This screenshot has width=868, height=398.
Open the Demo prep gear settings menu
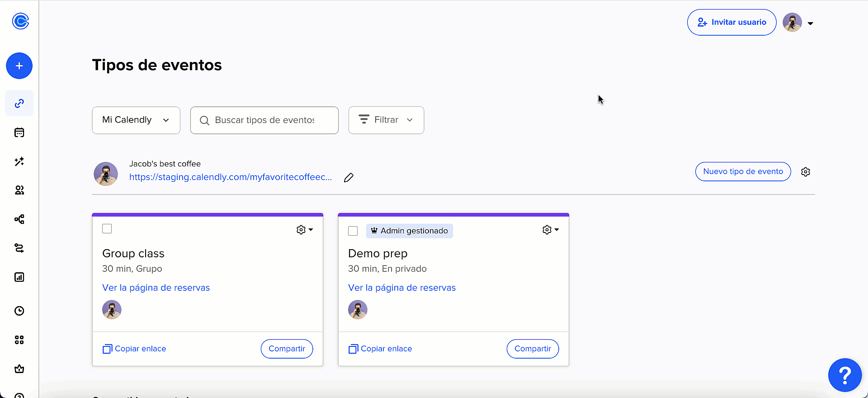click(551, 230)
